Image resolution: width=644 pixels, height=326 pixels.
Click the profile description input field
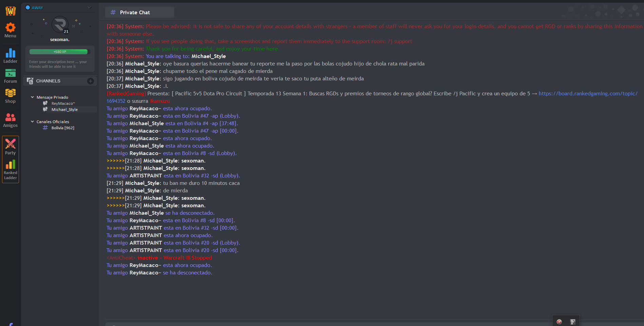coord(60,64)
